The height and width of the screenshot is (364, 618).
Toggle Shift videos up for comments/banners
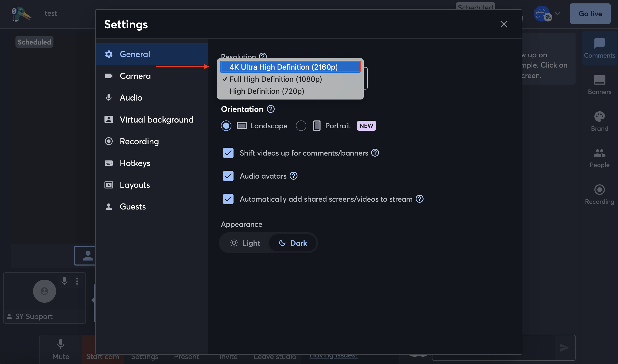[x=228, y=153]
